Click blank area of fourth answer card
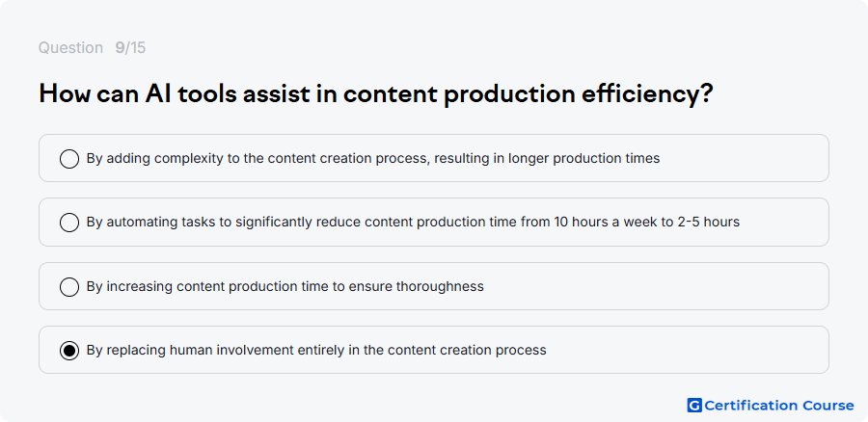Image resolution: width=868 pixels, height=422 pixels. pyautogui.click(x=687, y=350)
